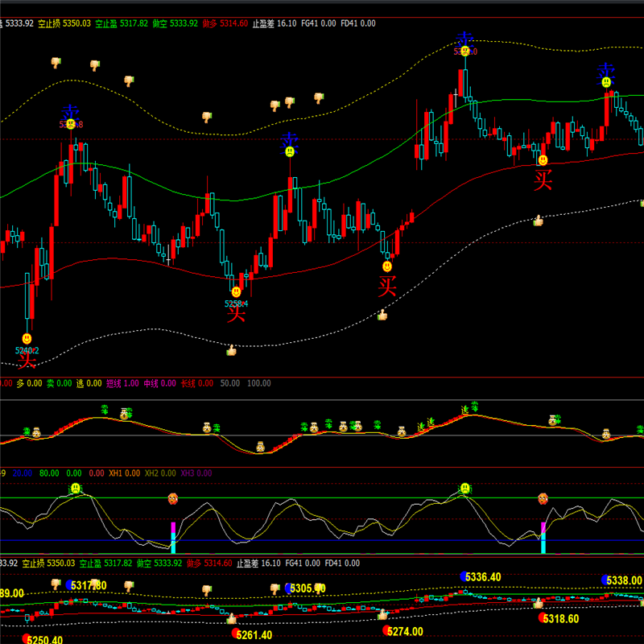Click 'FD41 0.00' in the top header
644x644 pixels.
pyautogui.click(x=358, y=23)
